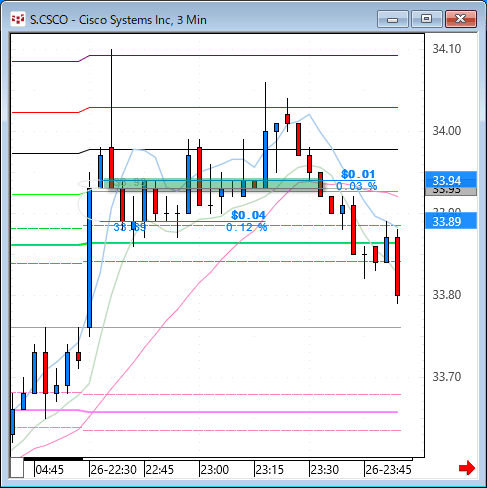This screenshot has height=488, width=487.
Task: Click the 33.70 price axis label
Action: (447, 377)
